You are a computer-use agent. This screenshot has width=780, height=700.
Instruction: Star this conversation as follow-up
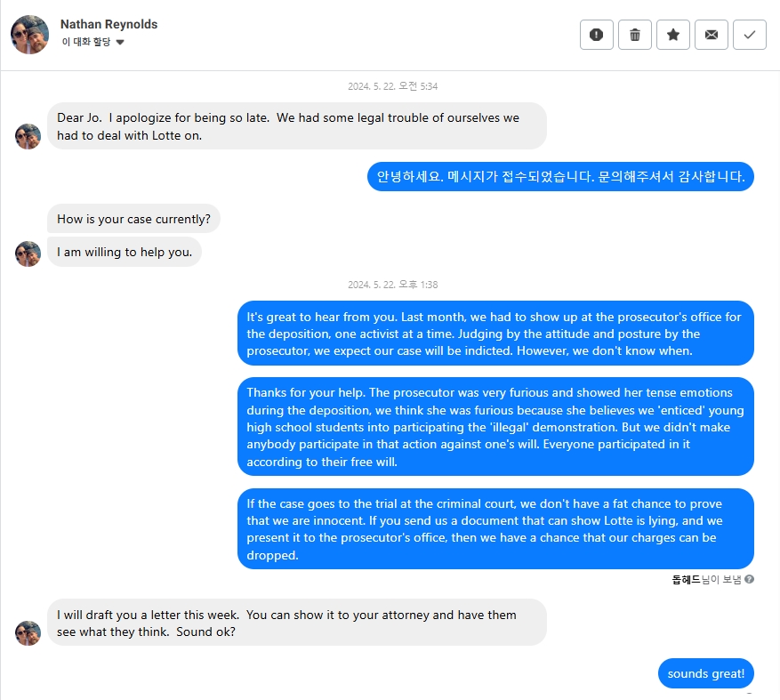pyautogui.click(x=673, y=35)
